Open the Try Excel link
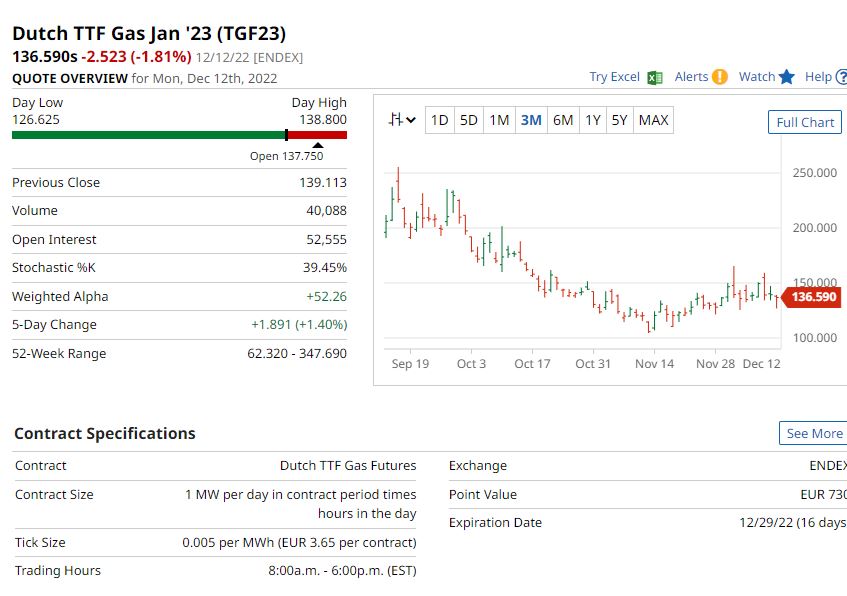This screenshot has width=847, height=596. [x=614, y=77]
